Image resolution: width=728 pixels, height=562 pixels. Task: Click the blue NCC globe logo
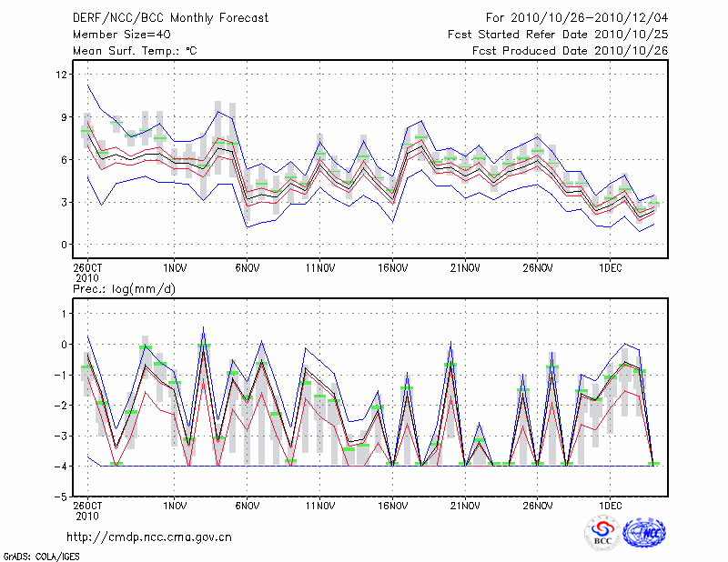pyautogui.click(x=644, y=533)
